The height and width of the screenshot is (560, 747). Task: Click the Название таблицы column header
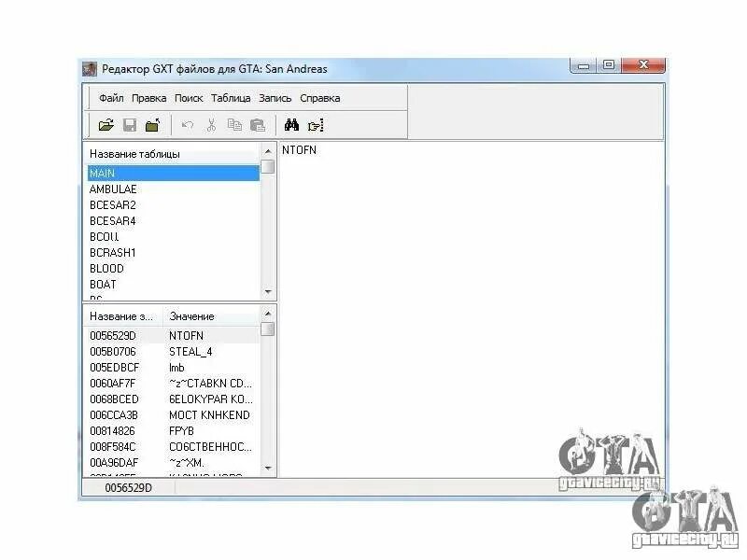pos(174,154)
